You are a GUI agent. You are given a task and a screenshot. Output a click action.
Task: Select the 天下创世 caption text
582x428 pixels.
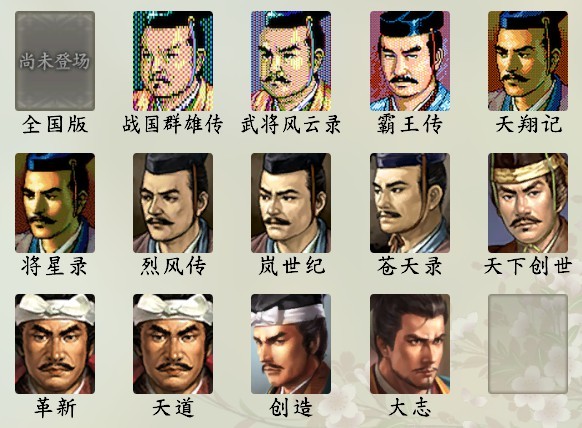pyautogui.click(x=528, y=266)
